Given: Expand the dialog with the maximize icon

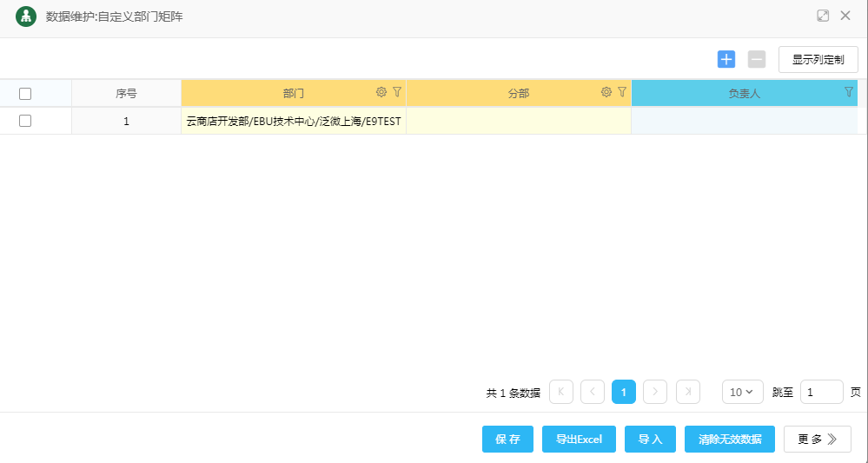Looking at the screenshot, I should [823, 16].
